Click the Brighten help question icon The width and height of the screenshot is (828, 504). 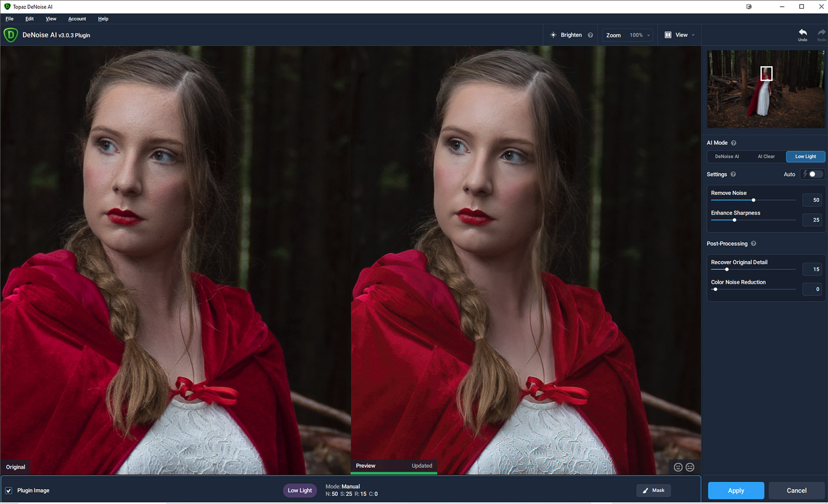(x=590, y=35)
